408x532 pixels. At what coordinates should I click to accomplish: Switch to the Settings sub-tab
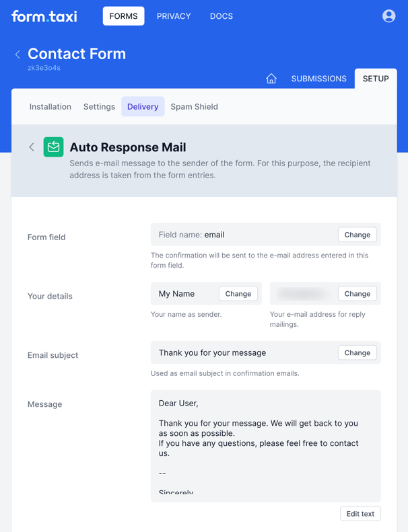99,106
